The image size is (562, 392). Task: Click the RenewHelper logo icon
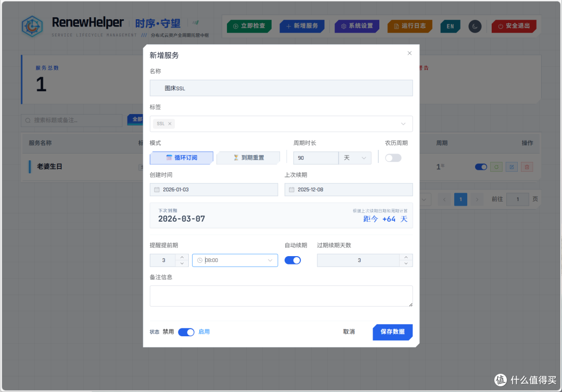click(32, 26)
